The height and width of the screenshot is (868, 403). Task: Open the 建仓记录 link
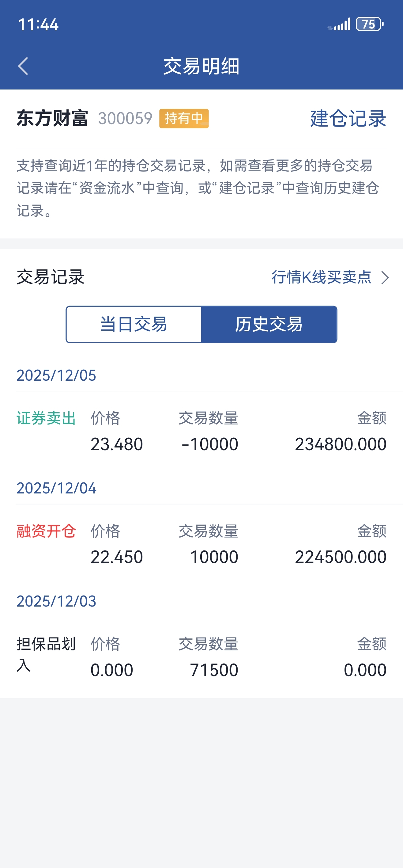coord(348,118)
